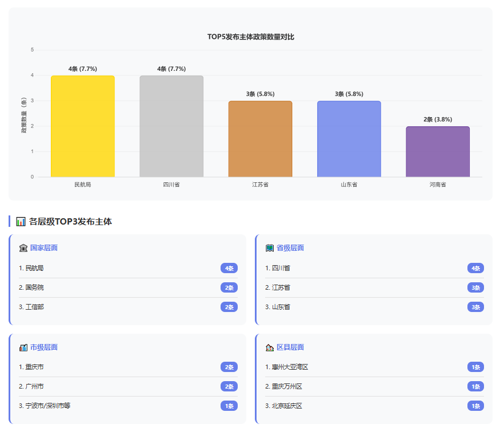Select the gray 四川省 bar
This screenshot has width=504, height=432.
click(x=171, y=126)
